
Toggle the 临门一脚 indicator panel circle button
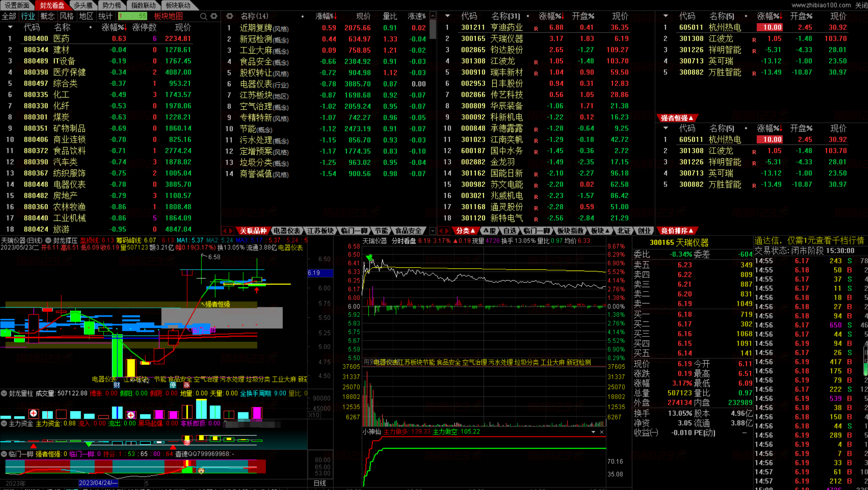click(4, 454)
